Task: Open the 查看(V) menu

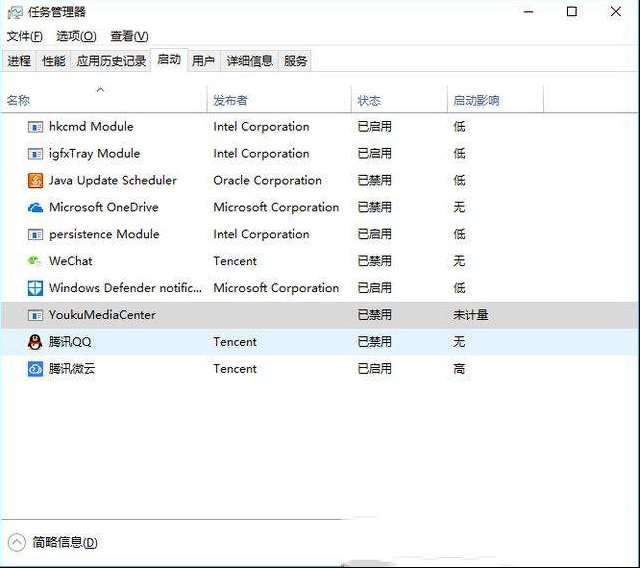Action: click(129, 36)
